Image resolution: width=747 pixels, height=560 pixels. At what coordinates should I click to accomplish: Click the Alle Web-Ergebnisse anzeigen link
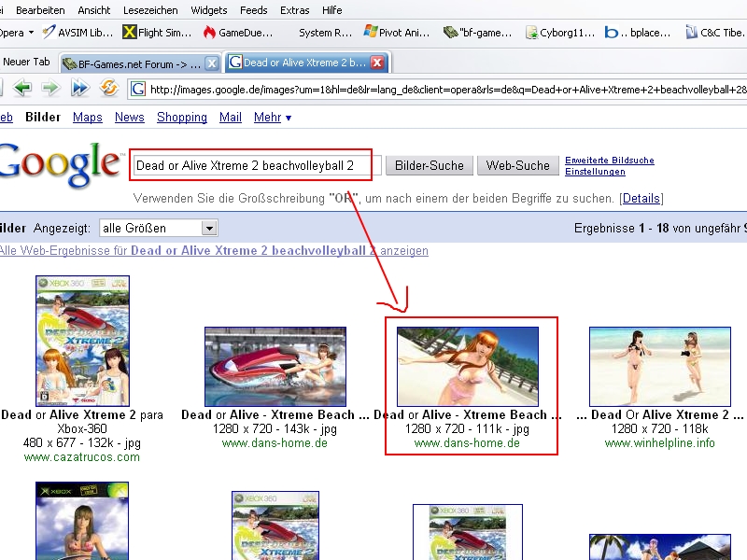tap(214, 250)
